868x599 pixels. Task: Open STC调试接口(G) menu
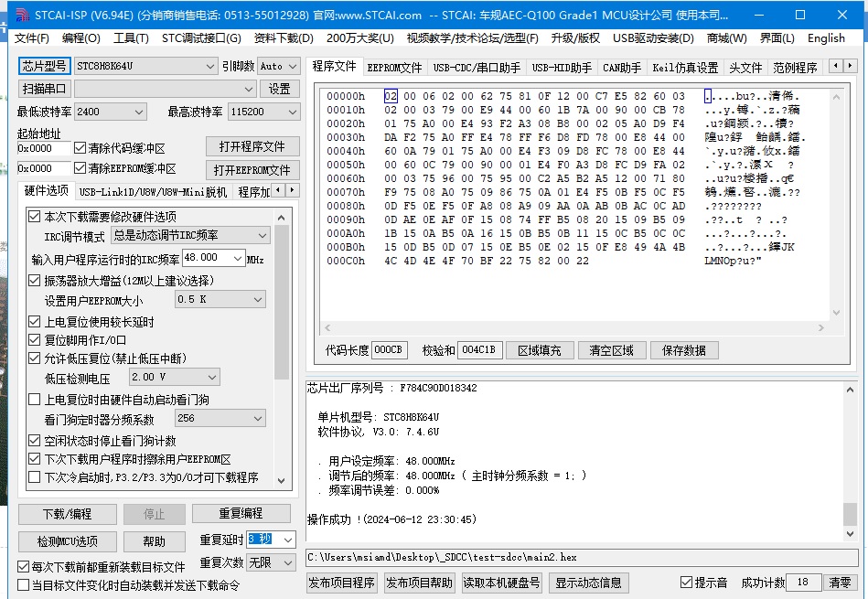(x=201, y=38)
